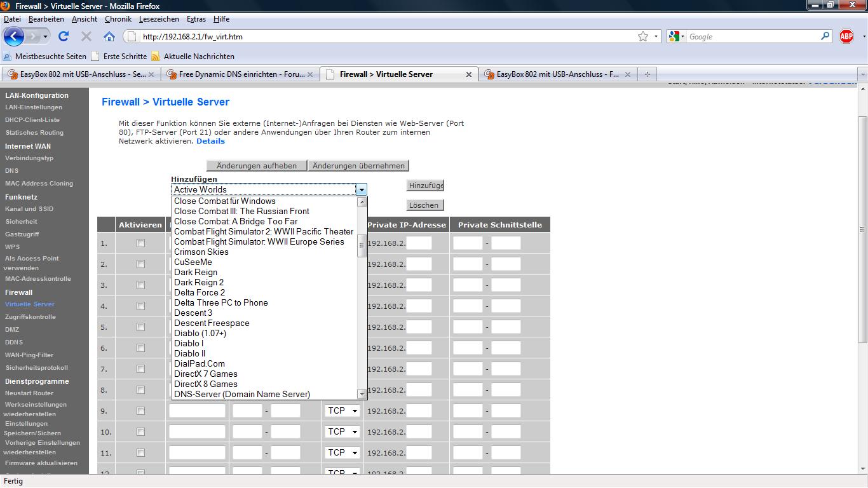Open the TCP protocol dropdown in row 11
The image size is (868, 488).
pyautogui.click(x=342, y=453)
